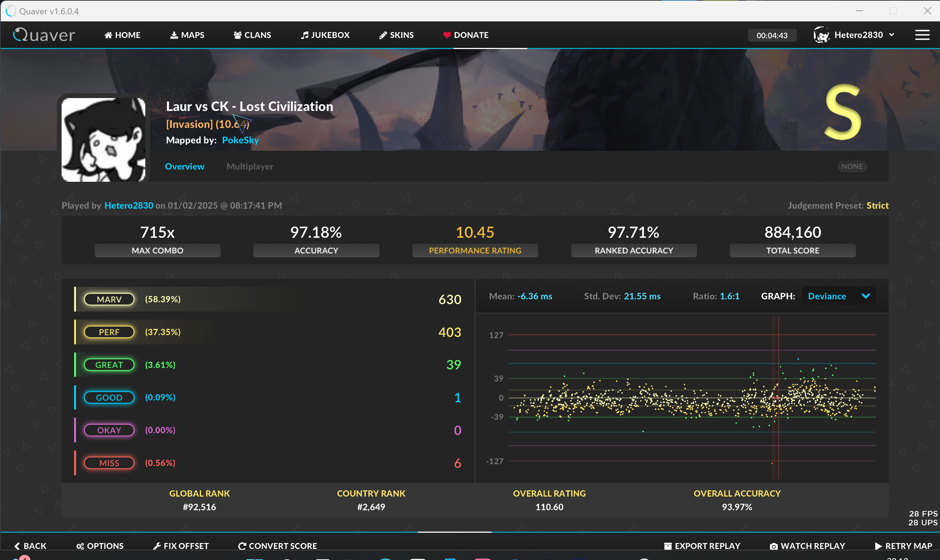Click the TOTAL SCORE label

coord(792,251)
